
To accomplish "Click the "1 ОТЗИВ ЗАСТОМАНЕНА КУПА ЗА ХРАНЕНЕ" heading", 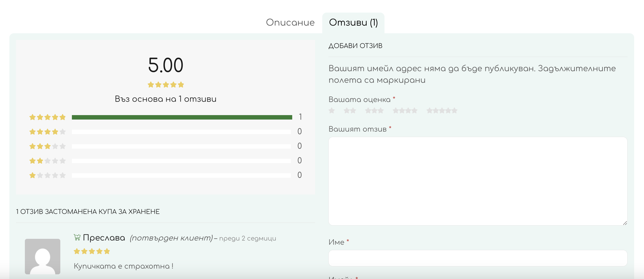I will 88,212.
